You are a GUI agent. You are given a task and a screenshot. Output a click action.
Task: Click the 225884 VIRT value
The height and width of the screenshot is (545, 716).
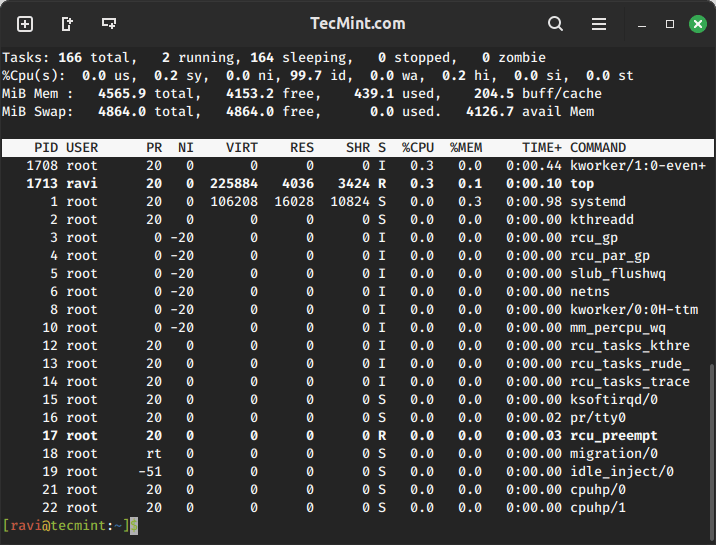coord(234,184)
